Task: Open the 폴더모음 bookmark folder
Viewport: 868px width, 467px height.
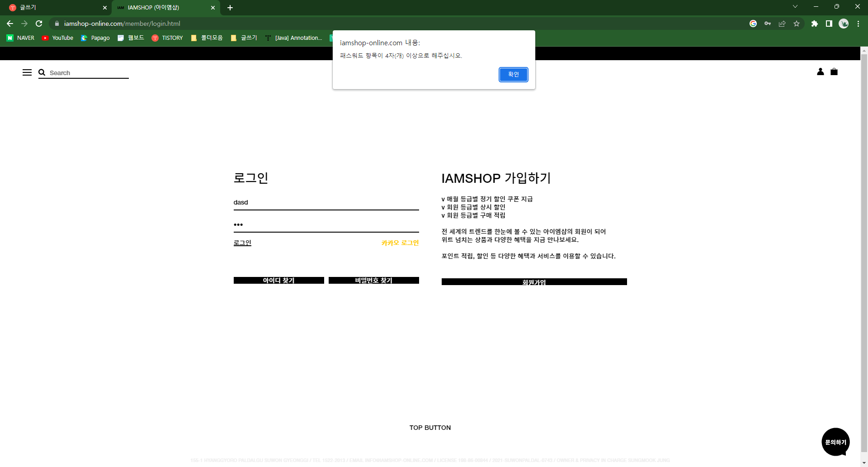Action: (x=207, y=38)
